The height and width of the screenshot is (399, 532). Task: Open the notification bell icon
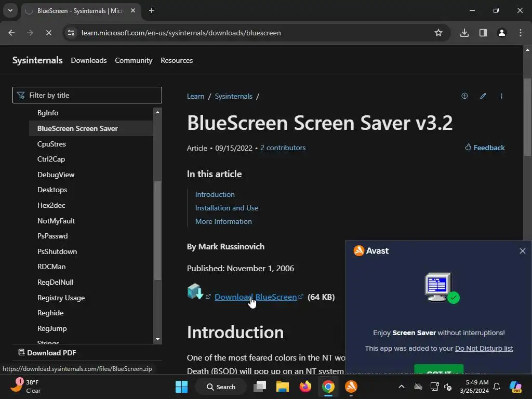point(497,387)
